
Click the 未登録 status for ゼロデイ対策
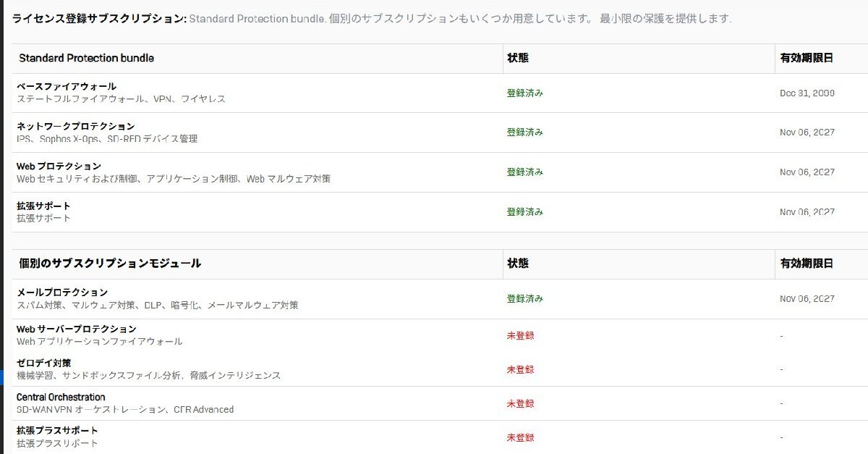[x=519, y=369]
